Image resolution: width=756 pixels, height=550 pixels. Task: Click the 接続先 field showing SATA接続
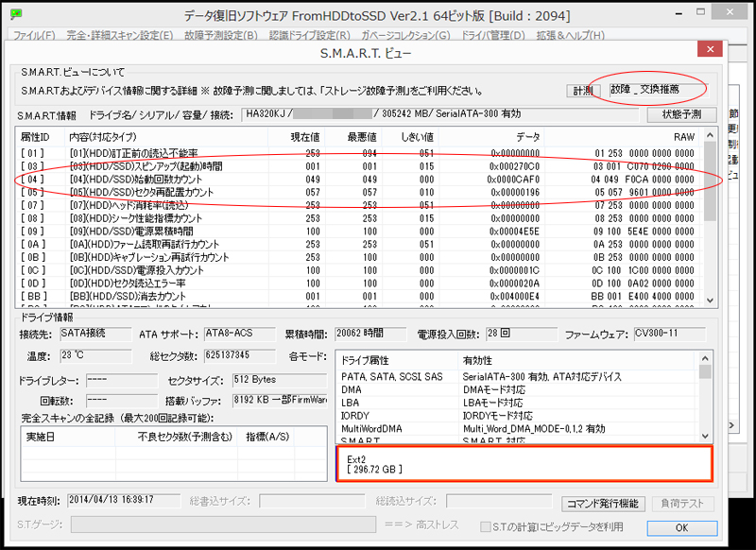[95, 334]
